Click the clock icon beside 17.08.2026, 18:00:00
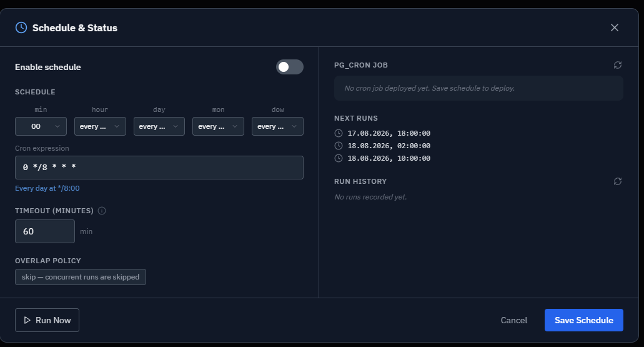Image resolution: width=644 pixels, height=347 pixels. 339,133
